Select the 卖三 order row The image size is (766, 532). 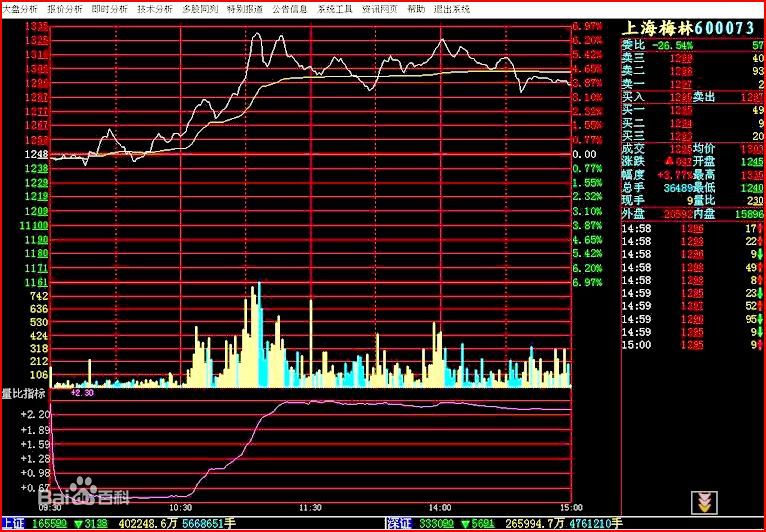point(693,59)
